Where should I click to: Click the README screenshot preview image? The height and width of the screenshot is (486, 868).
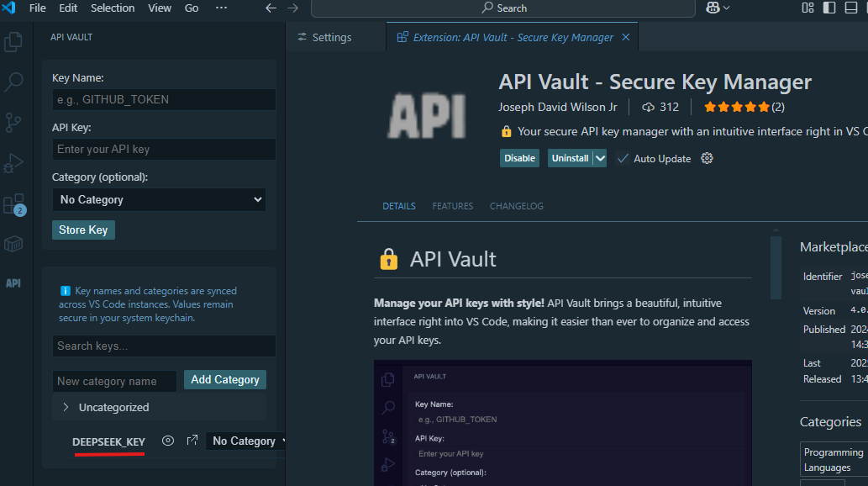[x=562, y=423]
